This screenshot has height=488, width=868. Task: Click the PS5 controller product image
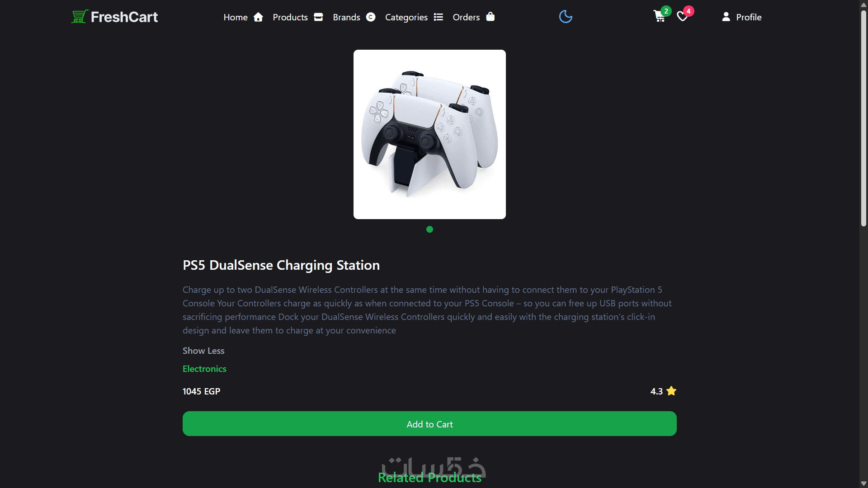point(429,134)
